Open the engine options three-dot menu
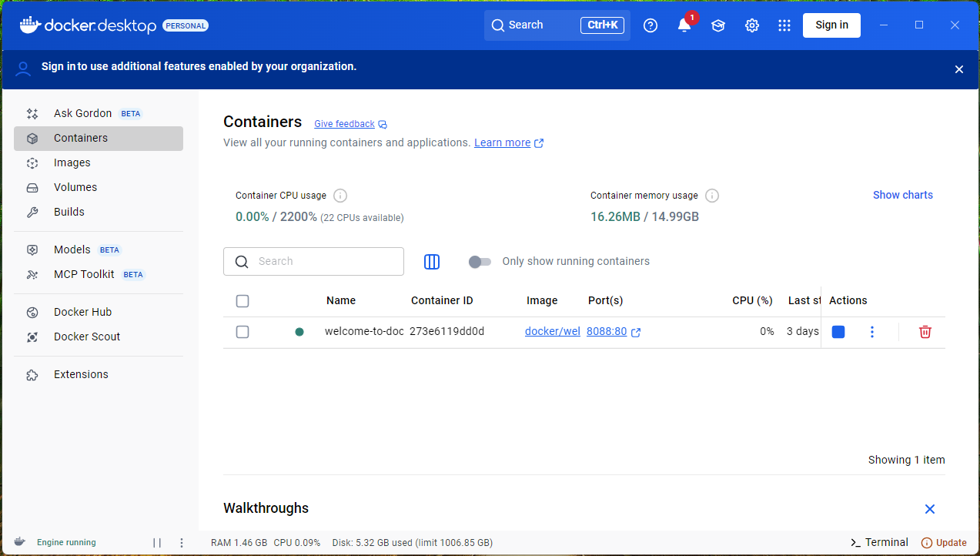This screenshot has width=980, height=556. [x=182, y=543]
